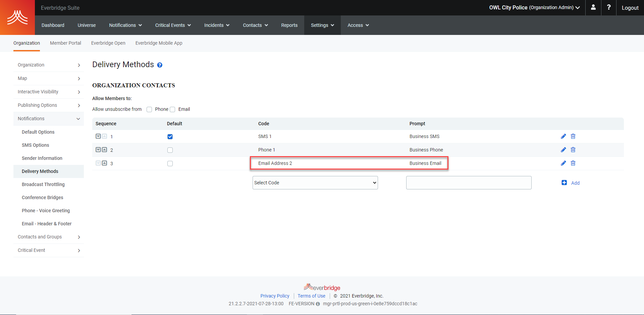Expand the Organization sidebar section
Viewport: 644px width, 315px height.
coord(49,65)
